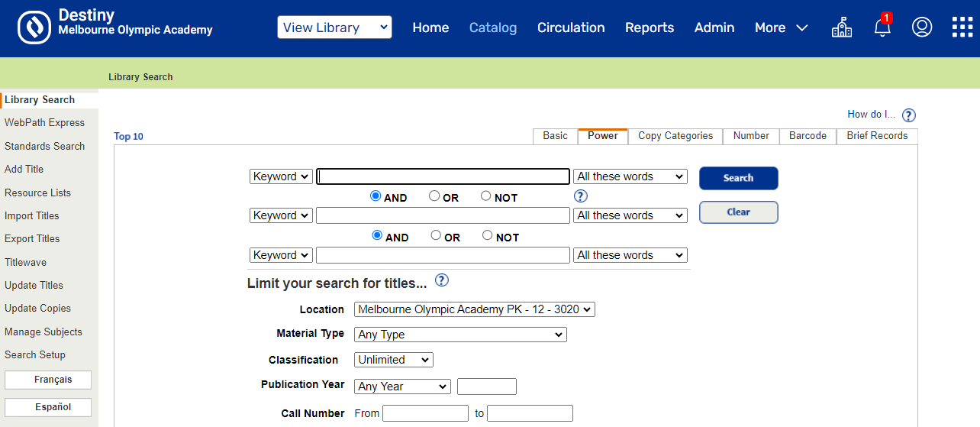Open the school building icon
Image resolution: width=980 pixels, height=427 pixels.
click(841, 27)
